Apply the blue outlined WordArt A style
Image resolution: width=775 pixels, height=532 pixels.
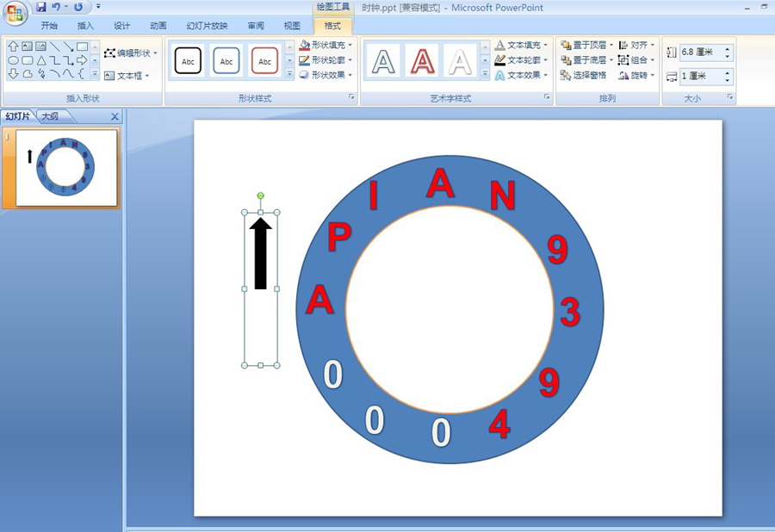coord(383,61)
